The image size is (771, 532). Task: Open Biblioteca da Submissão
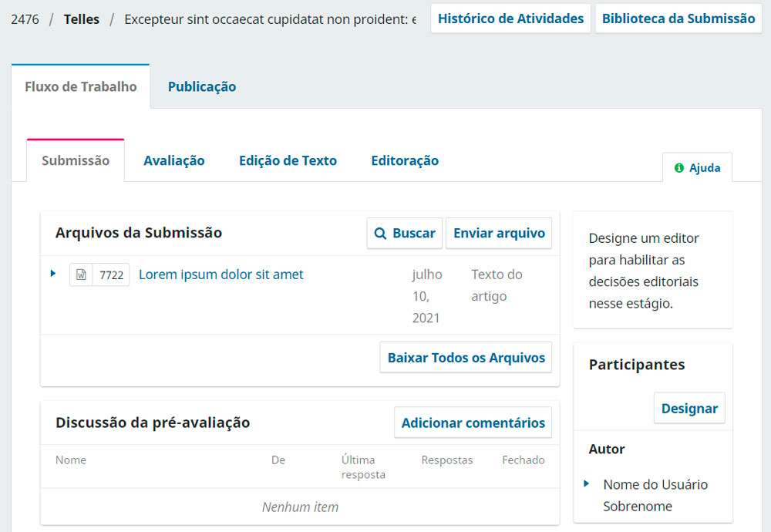point(678,19)
